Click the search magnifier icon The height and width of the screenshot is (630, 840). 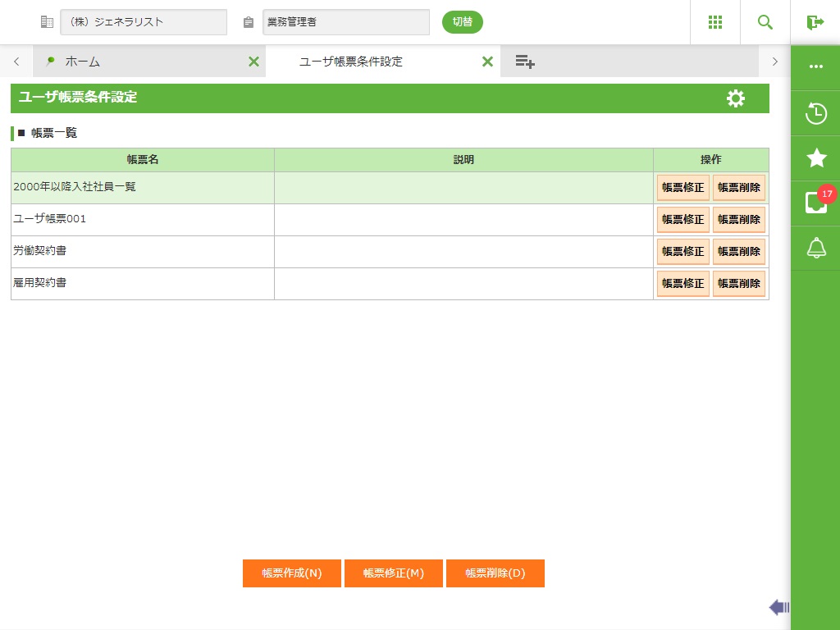[x=765, y=22]
